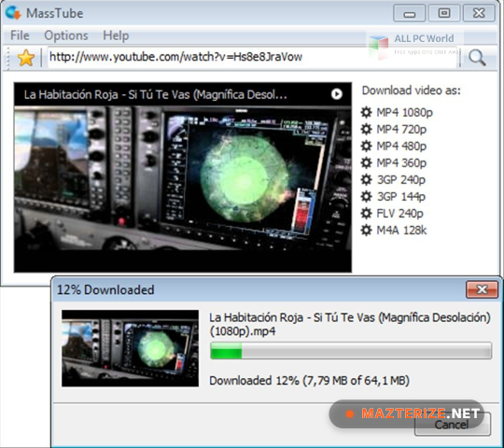This screenshot has width=504, height=448.
Task: Download video as MP4 480p
Action: (401, 146)
